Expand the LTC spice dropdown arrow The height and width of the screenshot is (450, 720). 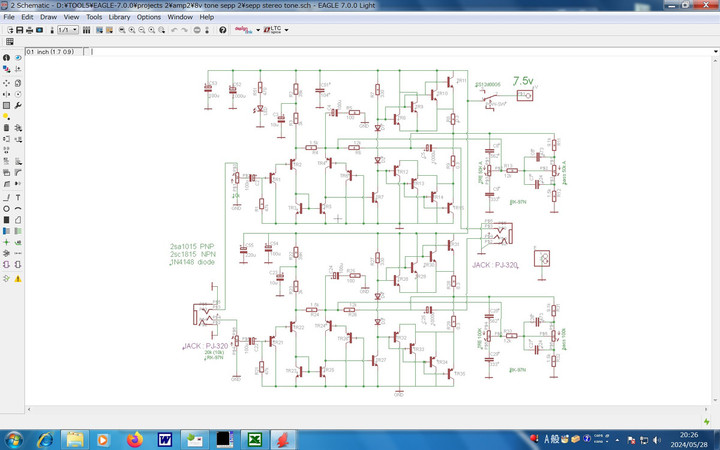click(286, 30)
